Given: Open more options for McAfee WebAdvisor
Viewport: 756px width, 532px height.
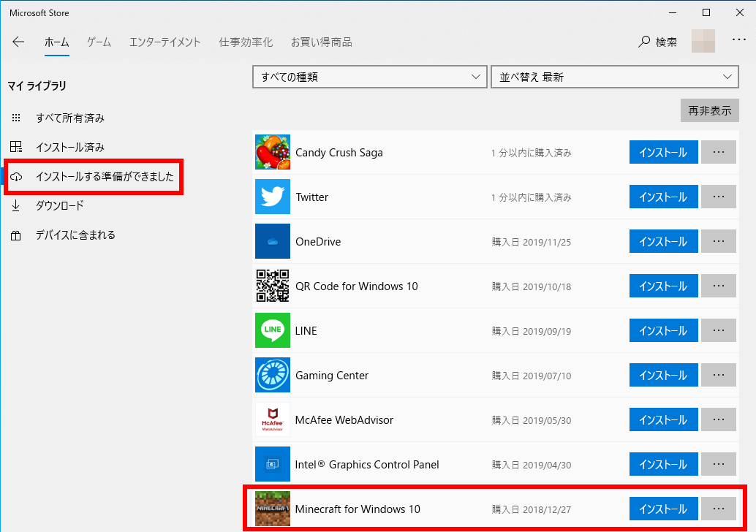Looking at the screenshot, I should click(x=719, y=419).
